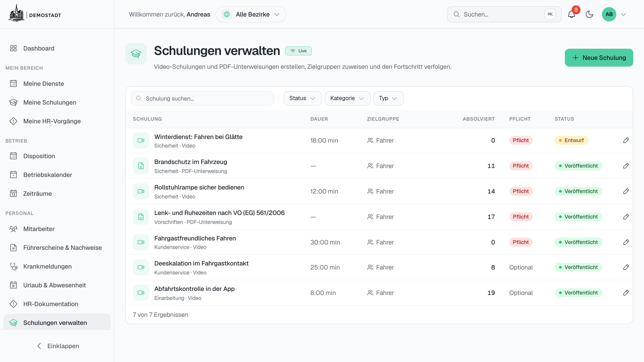Open Führerscheine & Nachweise

tap(57, 248)
